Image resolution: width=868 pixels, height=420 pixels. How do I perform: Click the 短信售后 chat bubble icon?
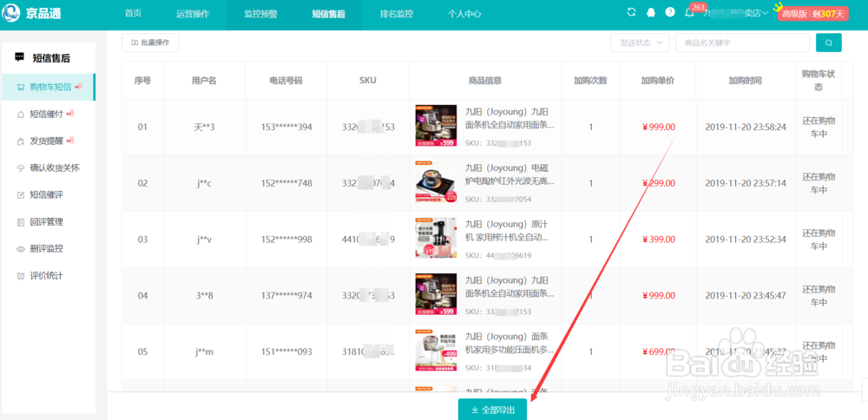[x=19, y=57]
